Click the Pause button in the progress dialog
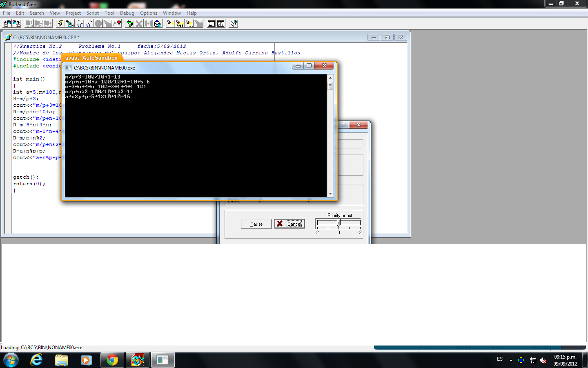The image size is (588, 368). point(256,224)
